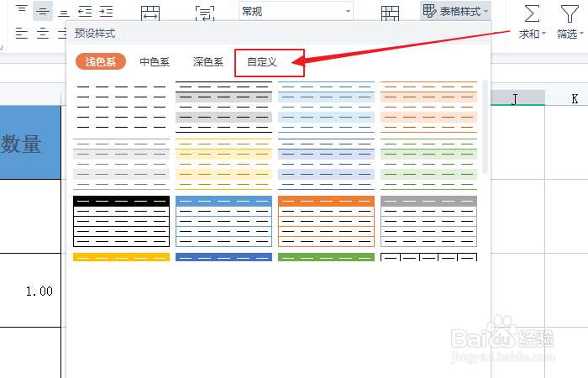Screen dimensions: 588x378
Task: Click the align left icon
Action: 22,33
